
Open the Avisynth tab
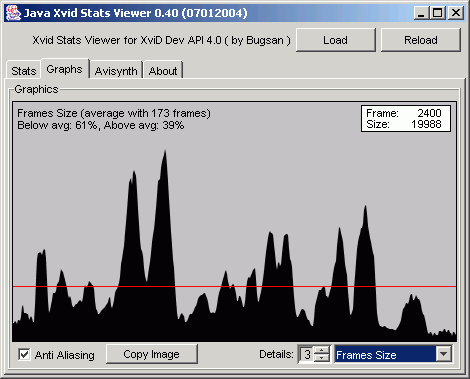116,71
